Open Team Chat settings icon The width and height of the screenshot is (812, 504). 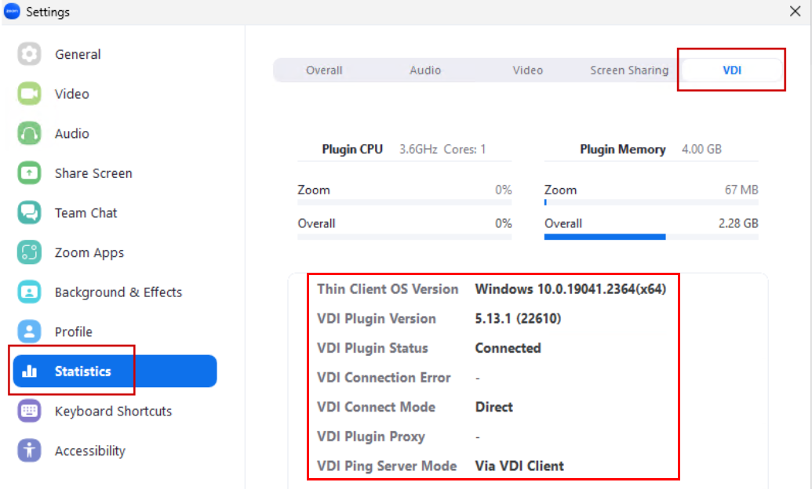[x=28, y=212]
